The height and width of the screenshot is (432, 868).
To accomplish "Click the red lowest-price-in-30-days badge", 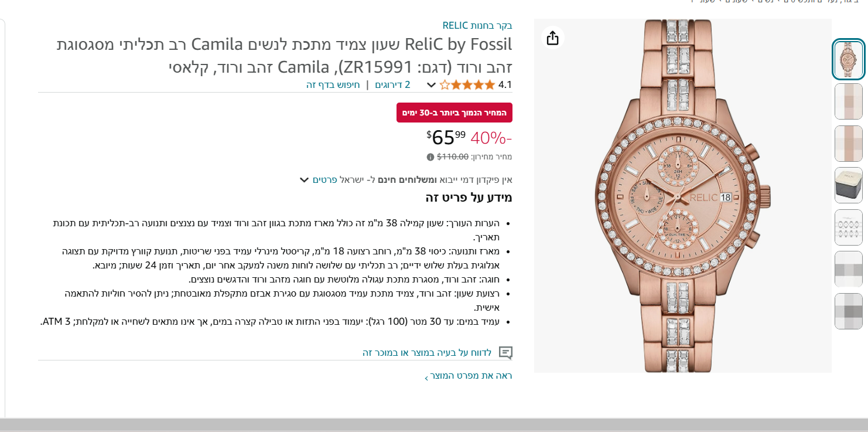I will [x=454, y=113].
